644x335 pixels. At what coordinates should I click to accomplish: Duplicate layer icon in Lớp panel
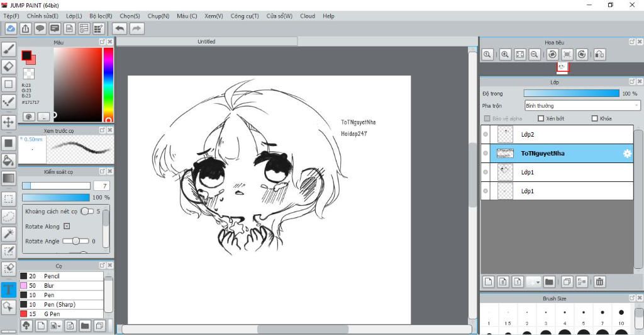tap(567, 281)
